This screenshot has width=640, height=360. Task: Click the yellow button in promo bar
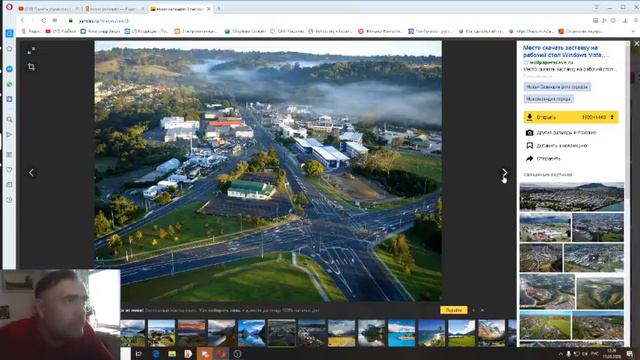coord(453,310)
